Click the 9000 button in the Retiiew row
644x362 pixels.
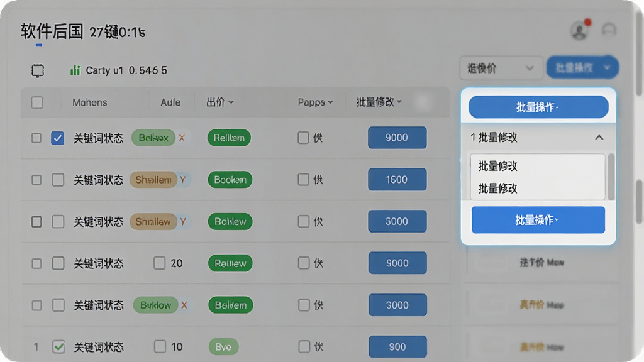point(397,263)
